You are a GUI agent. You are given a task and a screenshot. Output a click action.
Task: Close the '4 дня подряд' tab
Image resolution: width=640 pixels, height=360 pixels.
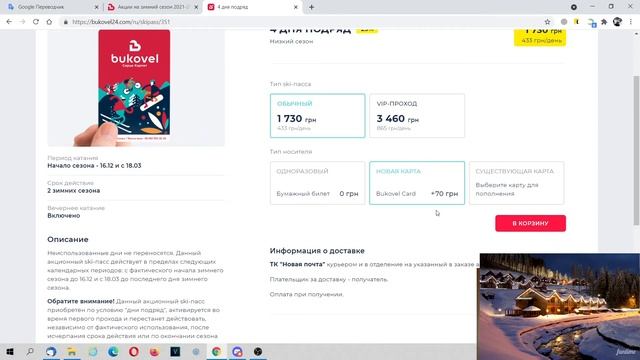click(296, 7)
